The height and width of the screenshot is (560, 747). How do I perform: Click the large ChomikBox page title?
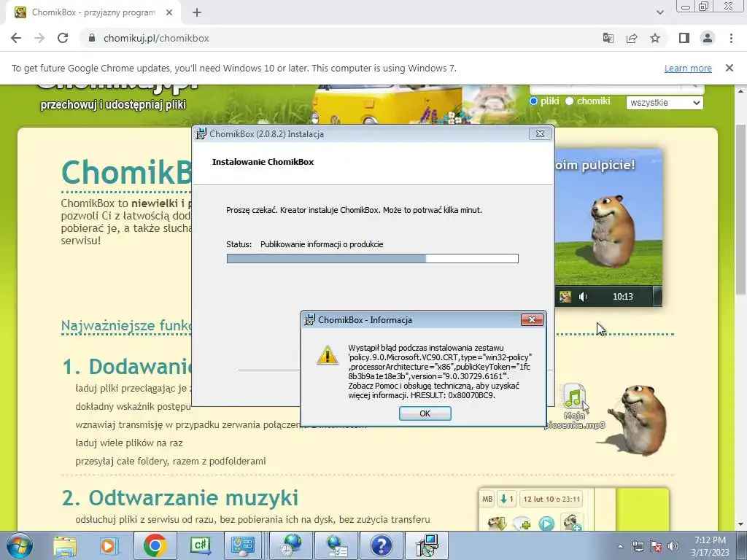tap(127, 171)
